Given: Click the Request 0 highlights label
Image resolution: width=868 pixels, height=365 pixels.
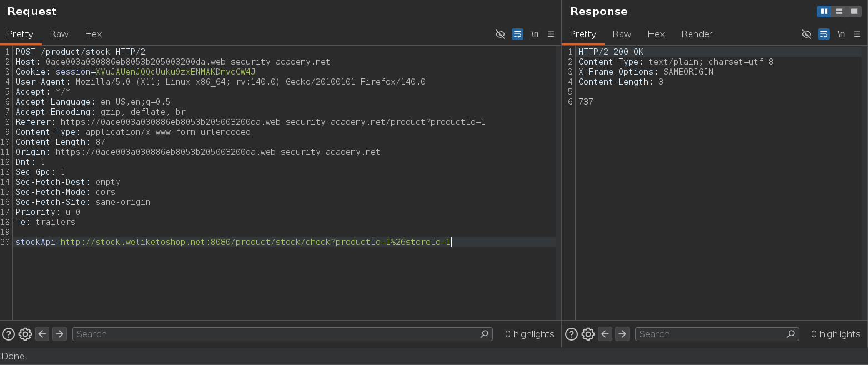Looking at the screenshot, I should tap(530, 334).
